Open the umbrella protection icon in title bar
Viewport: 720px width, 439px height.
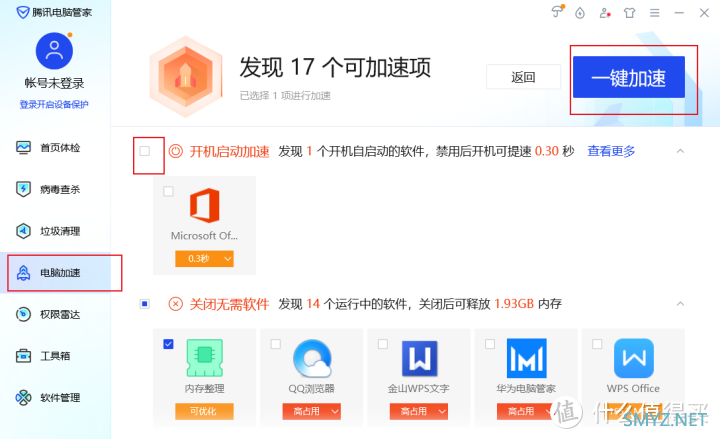coord(557,12)
